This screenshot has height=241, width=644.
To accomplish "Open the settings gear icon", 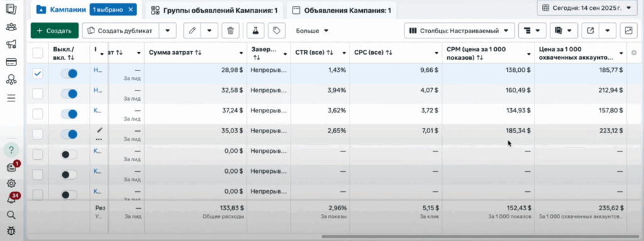I will [11, 183].
